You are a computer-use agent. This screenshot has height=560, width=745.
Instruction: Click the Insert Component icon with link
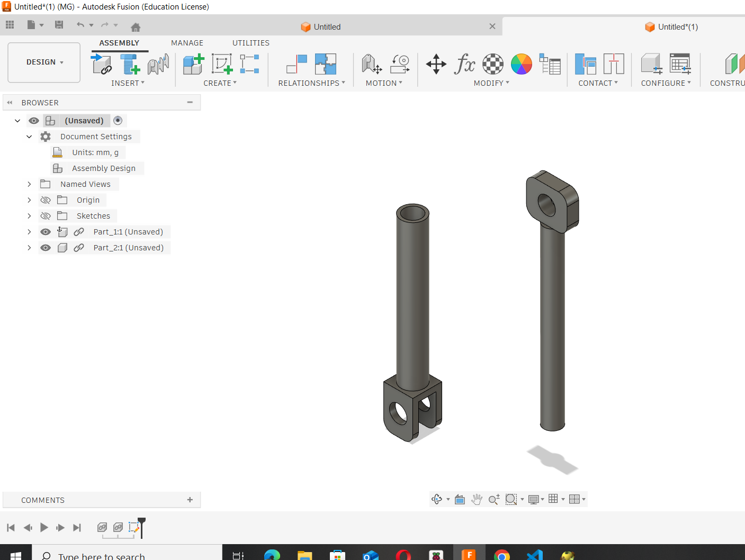pyautogui.click(x=101, y=64)
